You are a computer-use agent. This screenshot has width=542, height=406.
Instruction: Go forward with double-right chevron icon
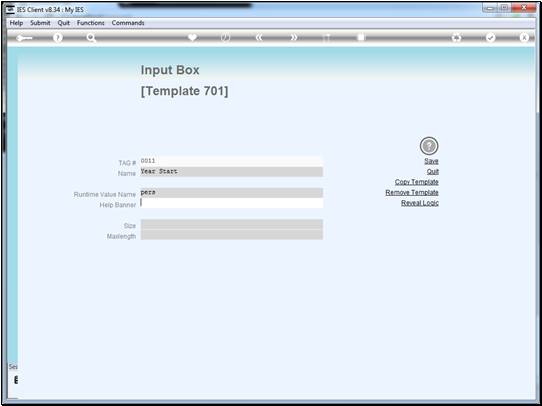293,38
